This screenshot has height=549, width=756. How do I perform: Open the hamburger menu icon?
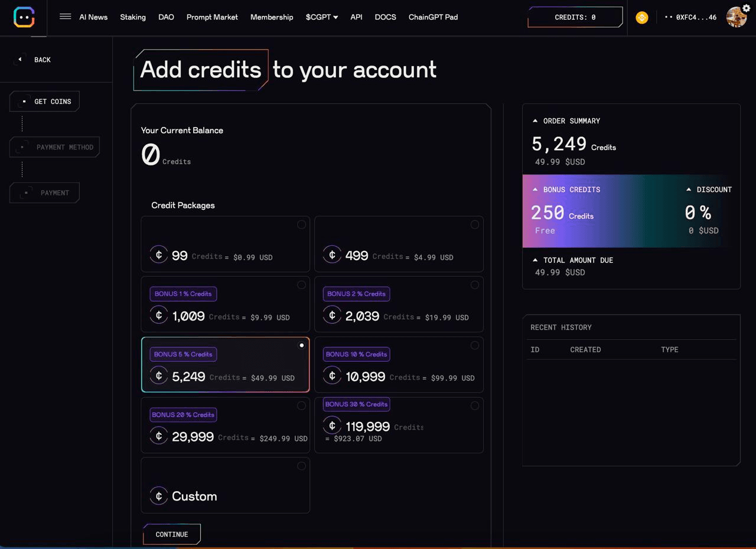66,17
